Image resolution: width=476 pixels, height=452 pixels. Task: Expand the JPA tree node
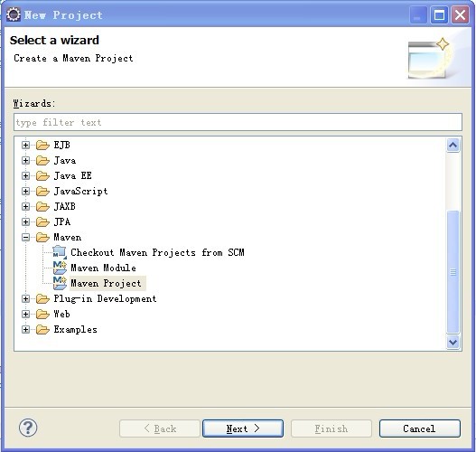(26, 222)
